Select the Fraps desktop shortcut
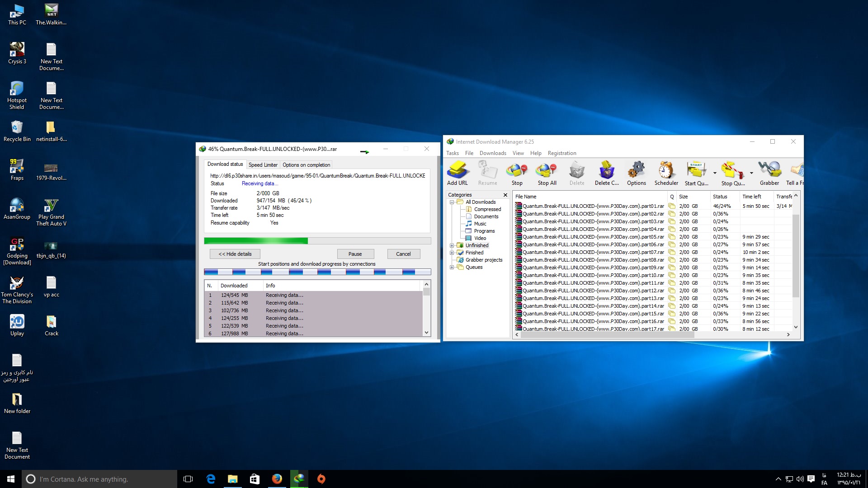 click(x=17, y=170)
